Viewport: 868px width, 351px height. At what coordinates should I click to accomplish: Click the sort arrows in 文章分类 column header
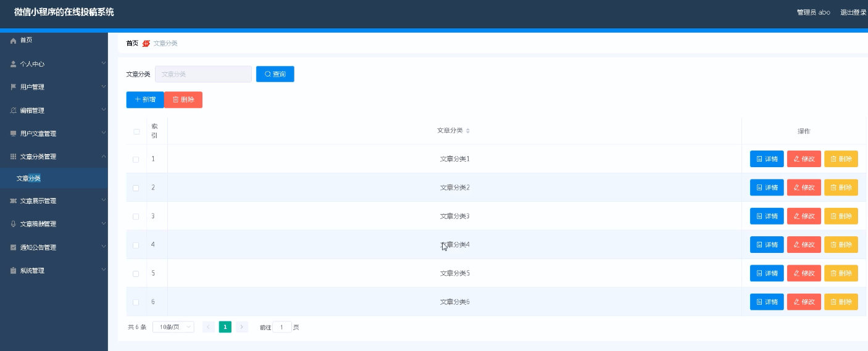click(x=468, y=131)
